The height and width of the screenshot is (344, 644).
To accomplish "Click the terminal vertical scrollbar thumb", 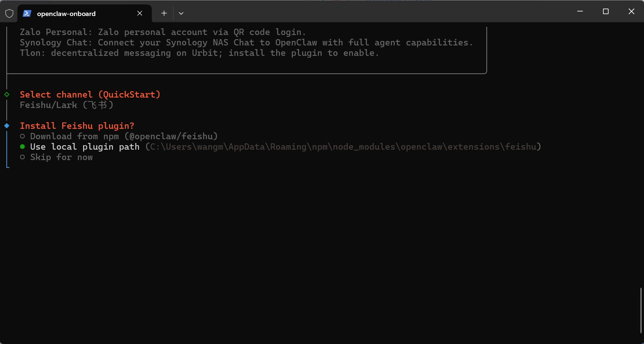I will click(x=641, y=310).
